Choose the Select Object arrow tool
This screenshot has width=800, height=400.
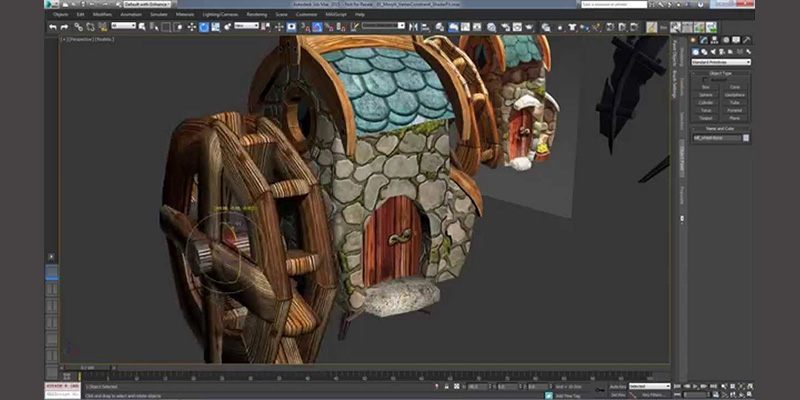(141, 27)
